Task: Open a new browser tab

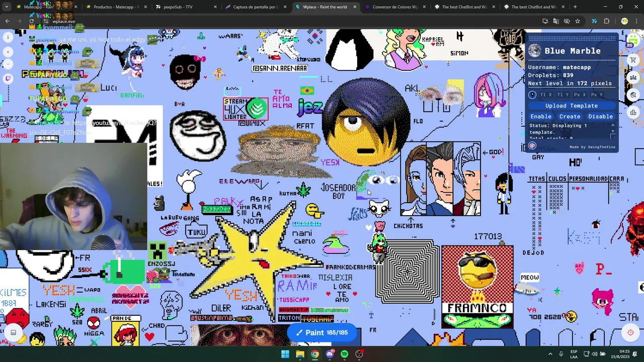Action: click(575, 7)
